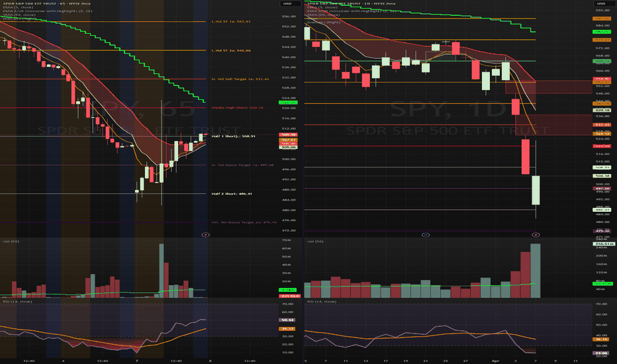Select EMA 9/20 Crossover legend on daily chart
The height and width of the screenshot is (364, 617).
tap(351, 11)
